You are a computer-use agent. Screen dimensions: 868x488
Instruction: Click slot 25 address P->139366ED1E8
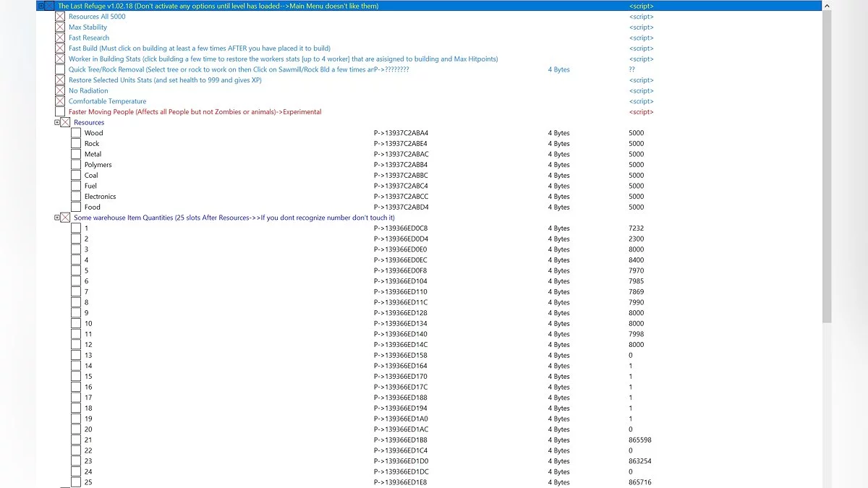401,482
